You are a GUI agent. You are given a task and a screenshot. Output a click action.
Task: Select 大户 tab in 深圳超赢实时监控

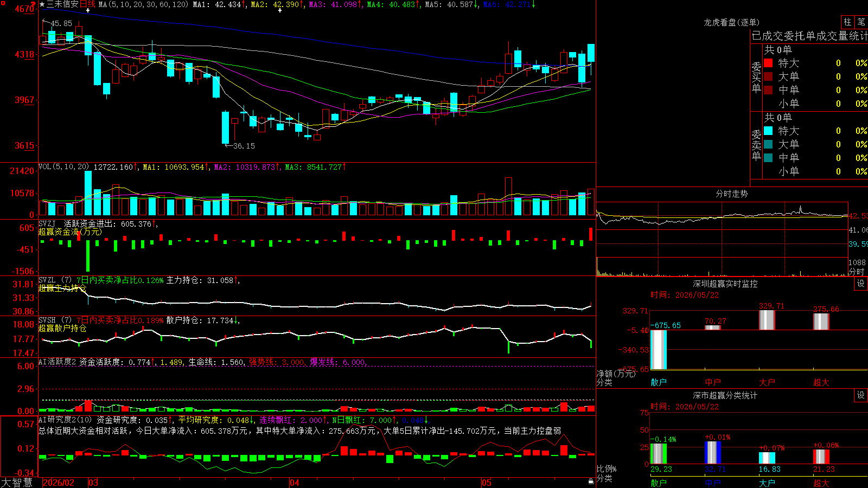point(767,382)
